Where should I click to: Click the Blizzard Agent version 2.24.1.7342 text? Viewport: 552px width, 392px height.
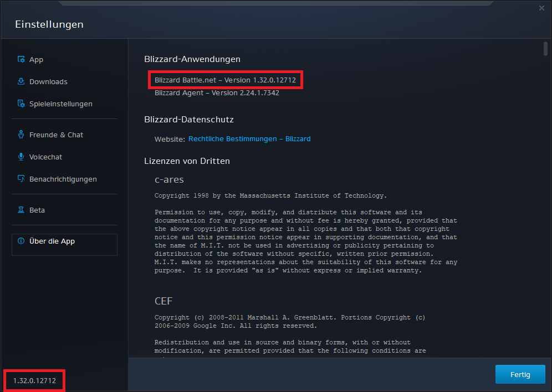[217, 93]
